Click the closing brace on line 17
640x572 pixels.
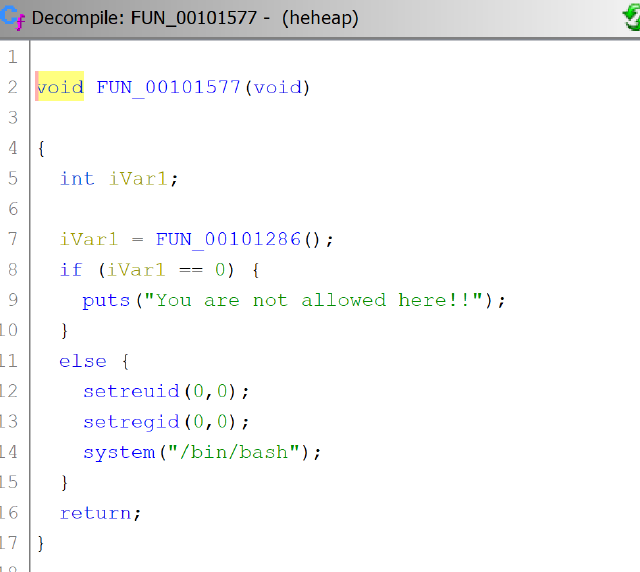[x=40, y=544]
